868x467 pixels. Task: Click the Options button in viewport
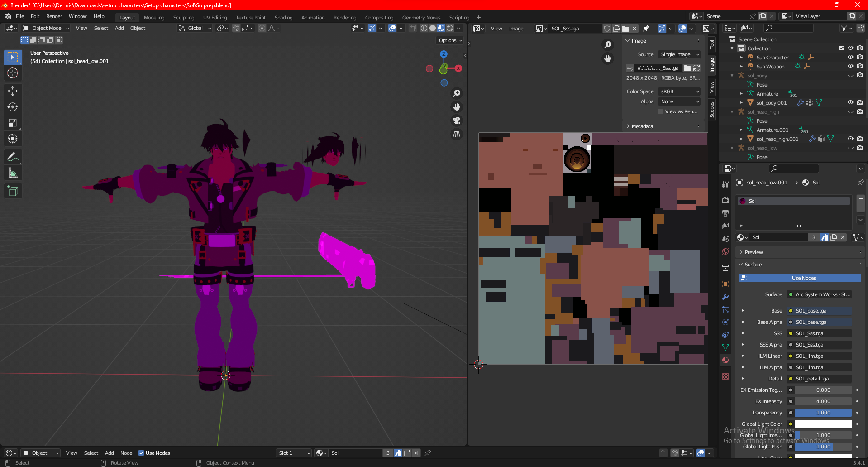450,40
